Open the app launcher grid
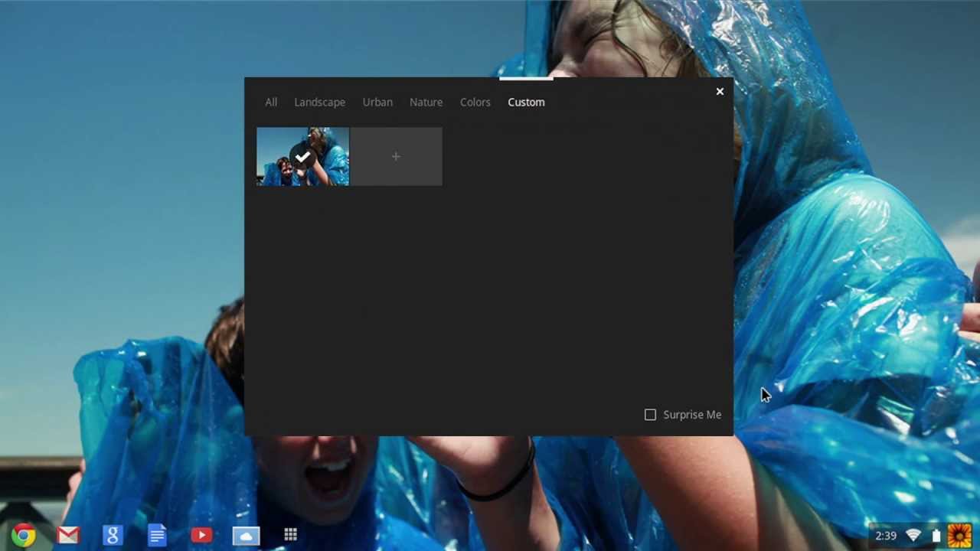Viewport: 980px width, 551px height. point(290,535)
